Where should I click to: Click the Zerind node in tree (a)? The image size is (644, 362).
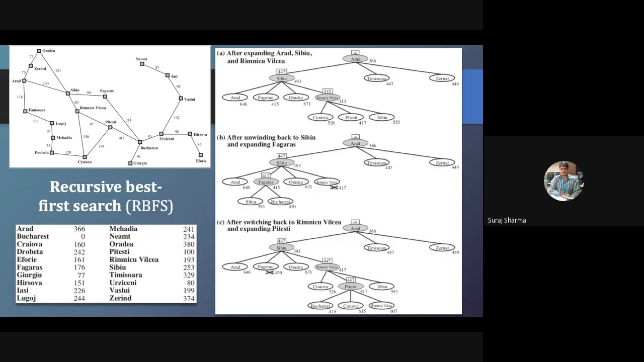(442, 78)
